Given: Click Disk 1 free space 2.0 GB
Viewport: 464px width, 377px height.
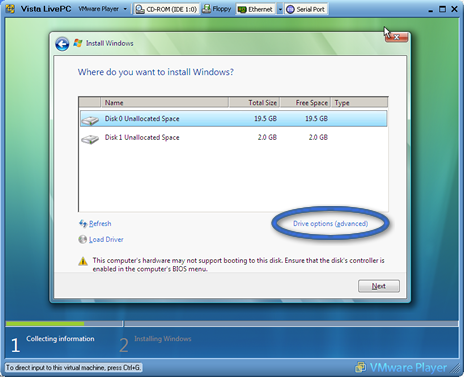Looking at the screenshot, I should (318, 137).
